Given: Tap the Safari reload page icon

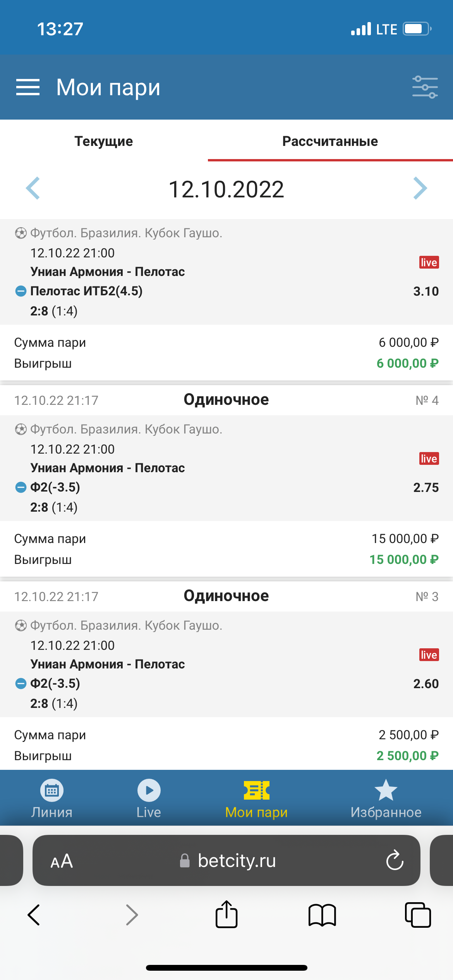Looking at the screenshot, I should coord(395,860).
